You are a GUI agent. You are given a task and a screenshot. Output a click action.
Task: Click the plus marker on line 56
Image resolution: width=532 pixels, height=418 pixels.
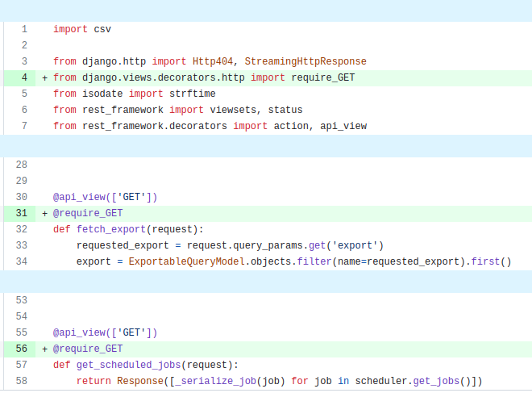pos(45,349)
